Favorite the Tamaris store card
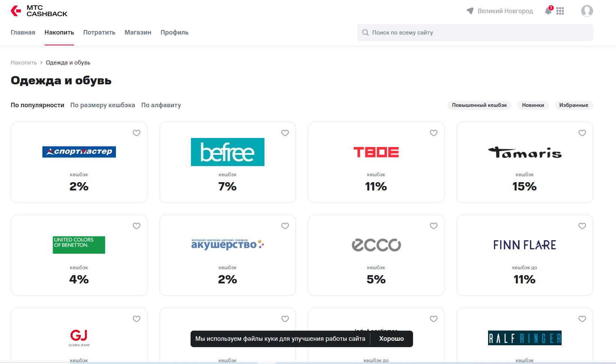Screen dimensions: 616x364 582,133
